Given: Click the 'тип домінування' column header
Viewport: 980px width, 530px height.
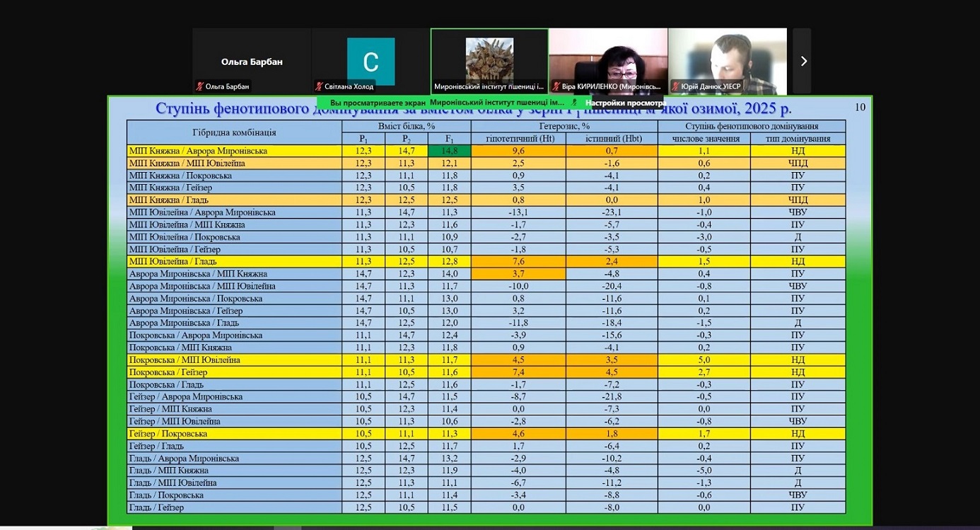Looking at the screenshot, I should pyautogui.click(x=798, y=139).
